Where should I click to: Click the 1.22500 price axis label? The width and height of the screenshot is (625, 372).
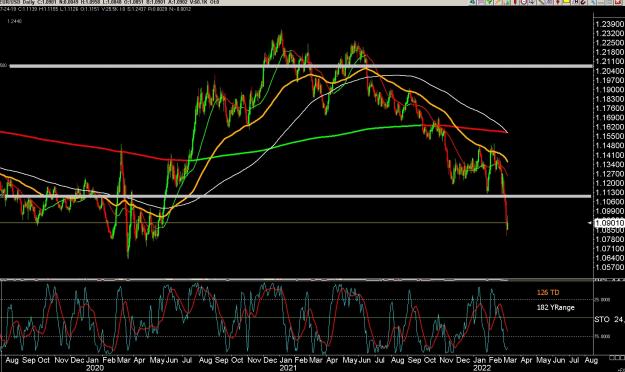[x=609, y=43]
